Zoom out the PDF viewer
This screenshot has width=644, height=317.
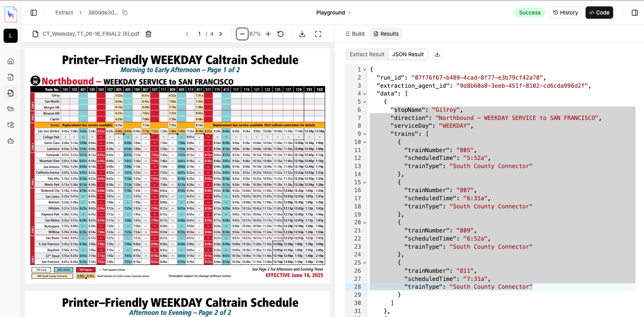pos(242,34)
